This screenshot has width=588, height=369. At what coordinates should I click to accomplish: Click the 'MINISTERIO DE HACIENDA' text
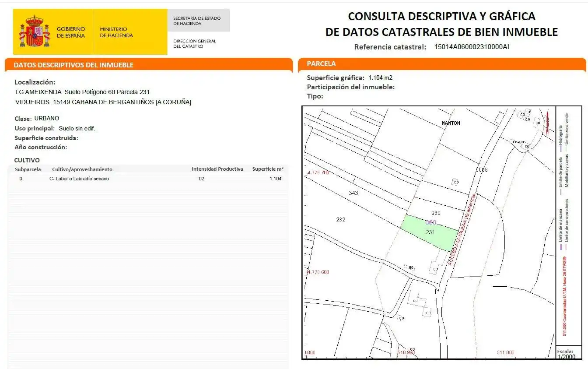[116, 32]
